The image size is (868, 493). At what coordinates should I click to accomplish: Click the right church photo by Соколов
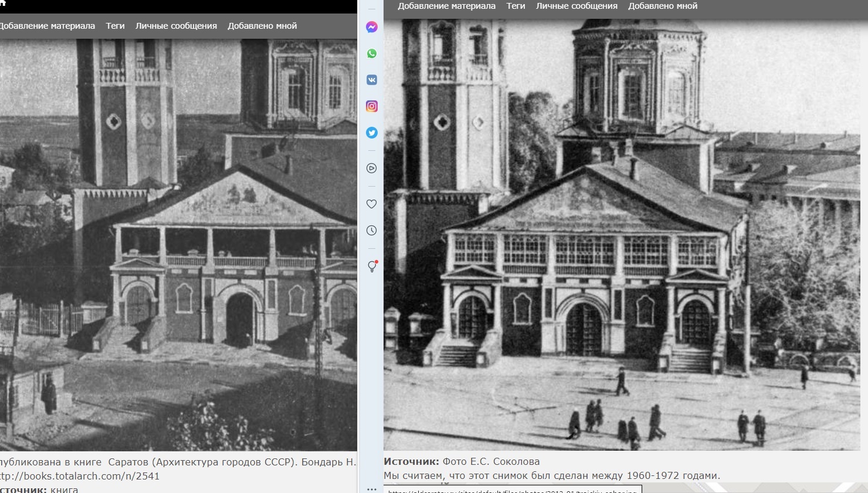coord(622,235)
